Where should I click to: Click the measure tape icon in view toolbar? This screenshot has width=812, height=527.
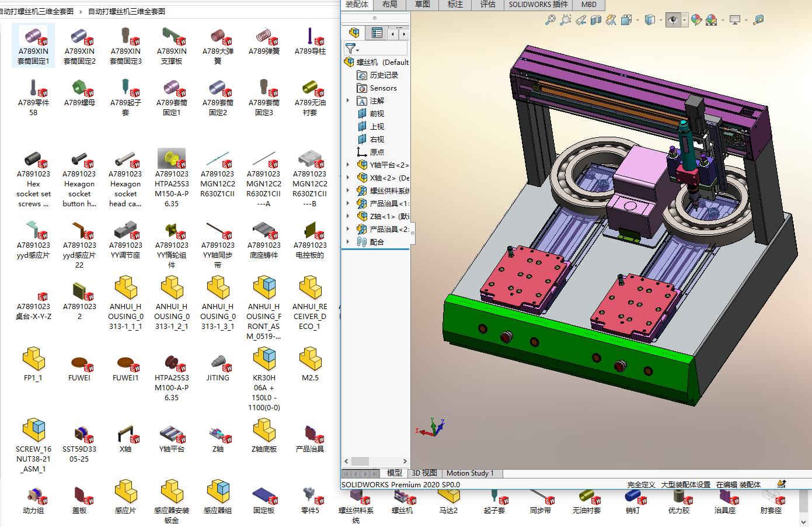tap(758, 20)
